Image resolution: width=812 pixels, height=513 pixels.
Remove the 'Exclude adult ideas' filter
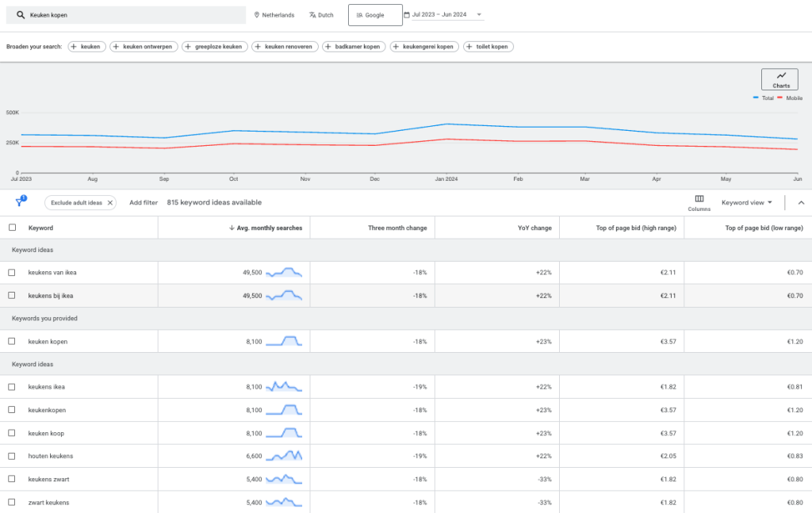point(109,203)
